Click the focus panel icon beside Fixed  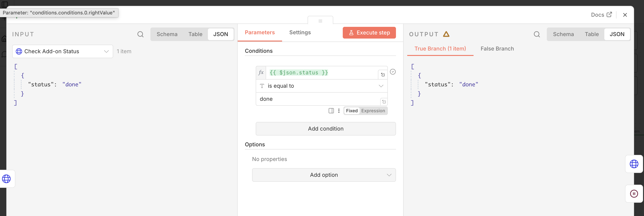point(331,111)
